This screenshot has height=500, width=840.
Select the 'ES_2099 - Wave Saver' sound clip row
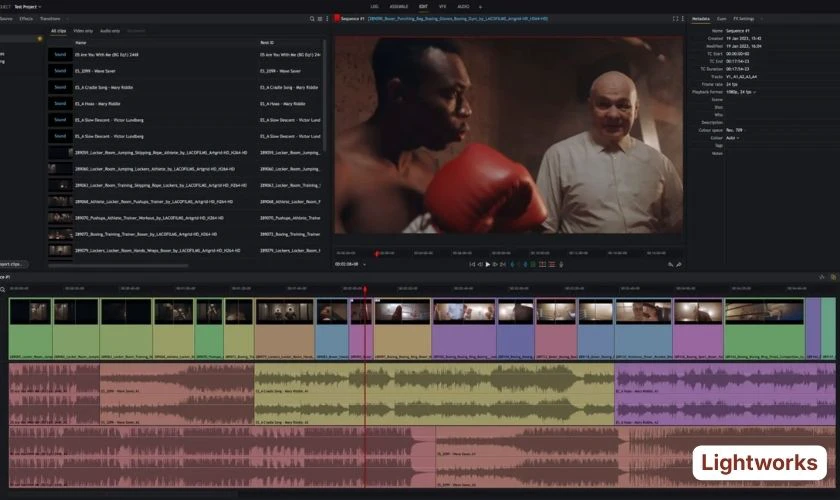185,71
